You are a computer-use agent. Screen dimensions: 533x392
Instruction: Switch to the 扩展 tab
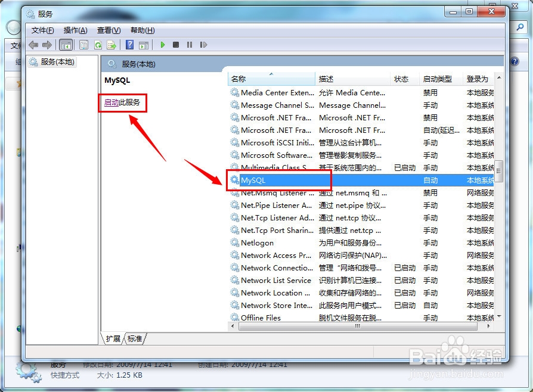click(113, 338)
